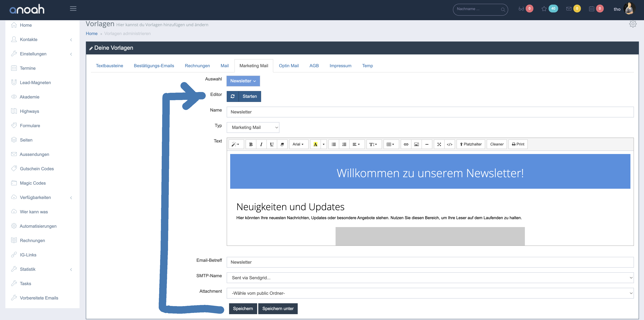Open the Arial font family dropdown
This screenshot has width=644, height=320.
coord(298,144)
